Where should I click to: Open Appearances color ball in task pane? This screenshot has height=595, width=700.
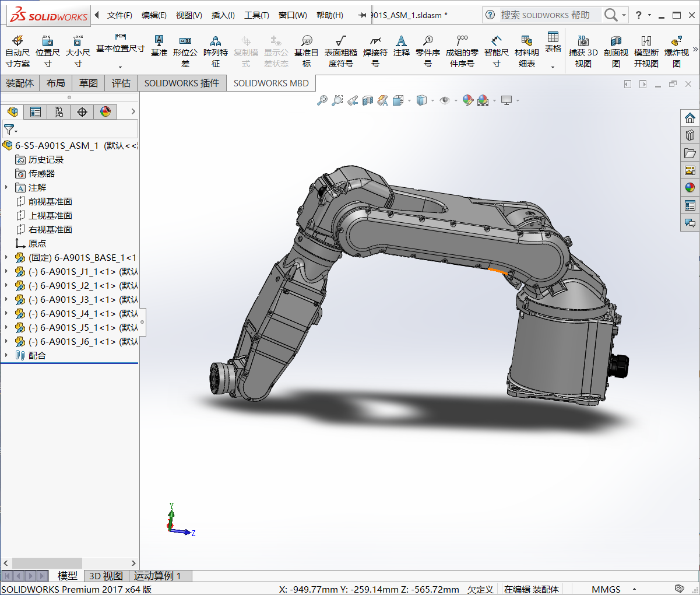click(690, 188)
